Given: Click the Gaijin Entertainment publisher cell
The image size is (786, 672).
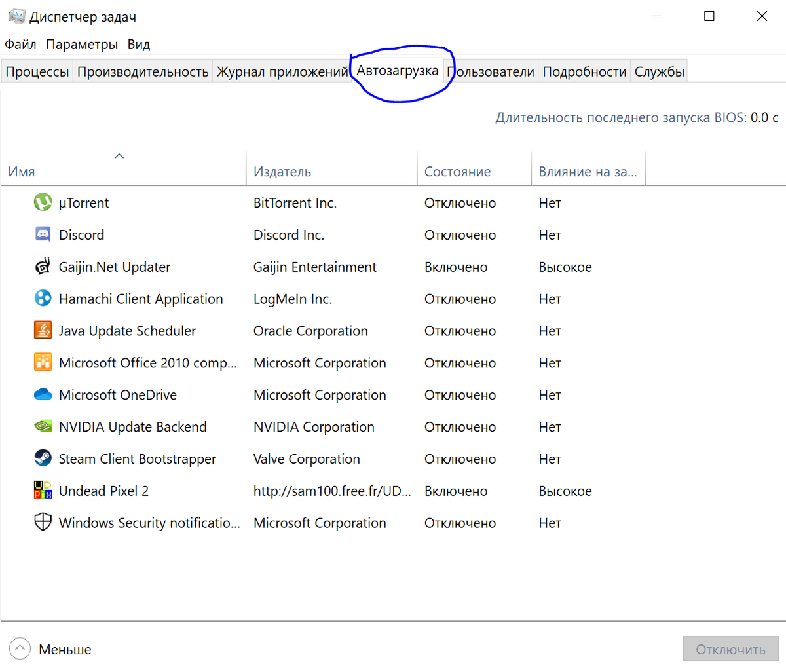Looking at the screenshot, I should tap(315, 267).
